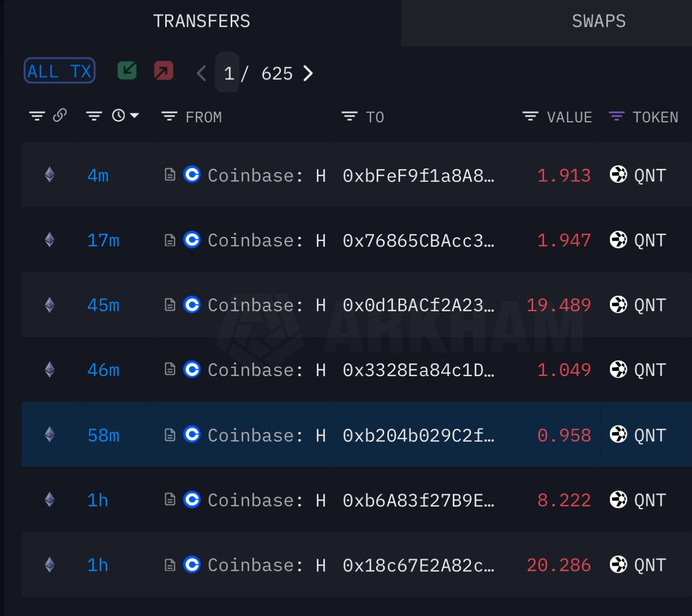
Task: Open the 46m transaction time link
Action: pos(103,370)
